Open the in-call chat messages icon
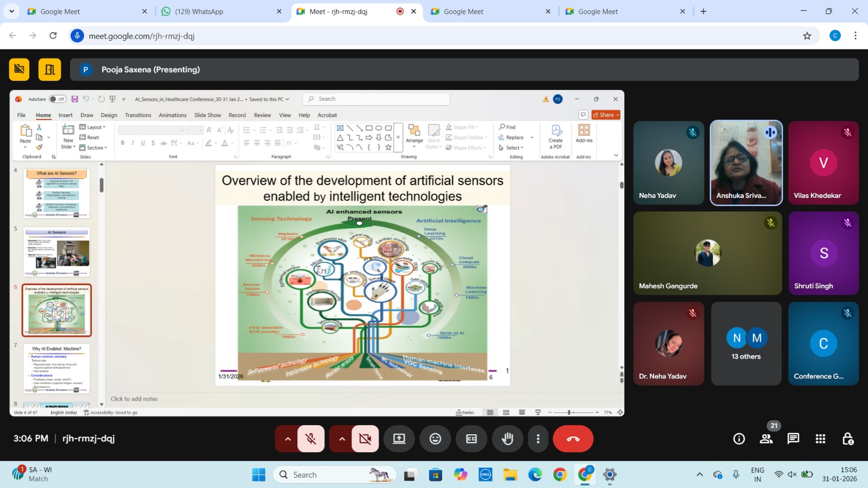This screenshot has height=488, width=868. (x=793, y=439)
